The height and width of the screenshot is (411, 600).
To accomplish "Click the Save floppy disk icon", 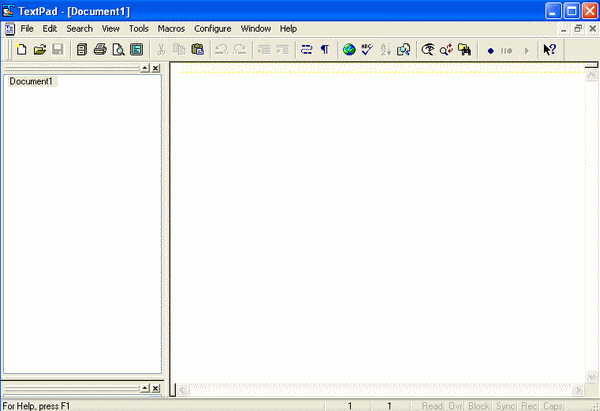I will point(58,50).
